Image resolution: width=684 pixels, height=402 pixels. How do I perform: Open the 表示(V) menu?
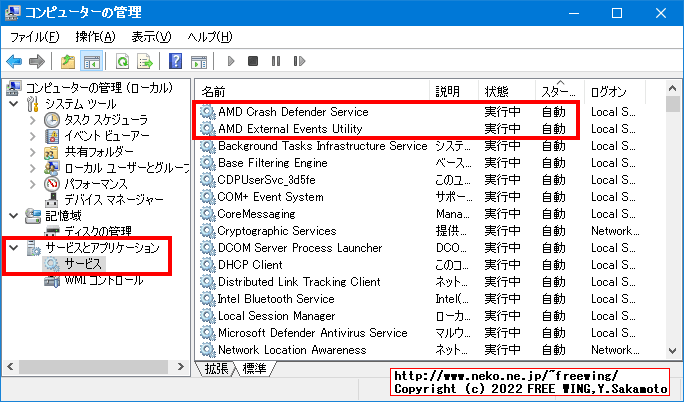tap(151, 37)
